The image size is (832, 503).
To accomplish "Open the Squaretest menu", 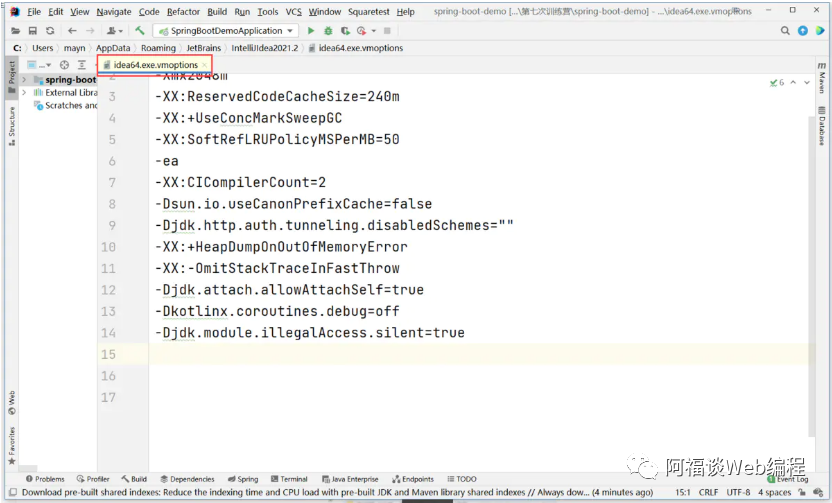I will pos(369,11).
